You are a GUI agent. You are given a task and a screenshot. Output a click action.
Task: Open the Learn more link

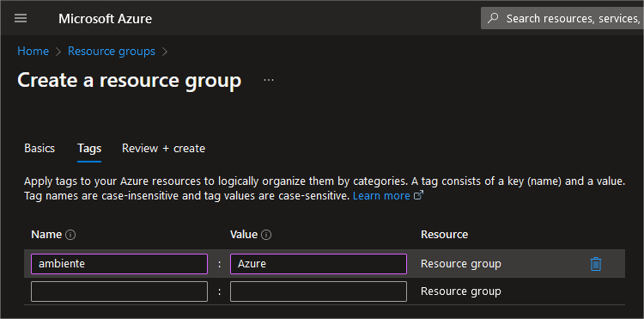(x=381, y=196)
